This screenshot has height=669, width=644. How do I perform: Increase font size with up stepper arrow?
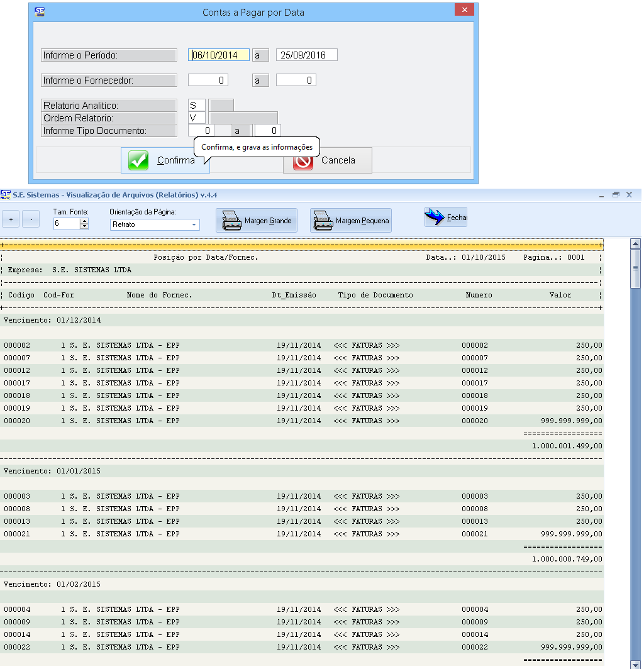click(x=84, y=221)
